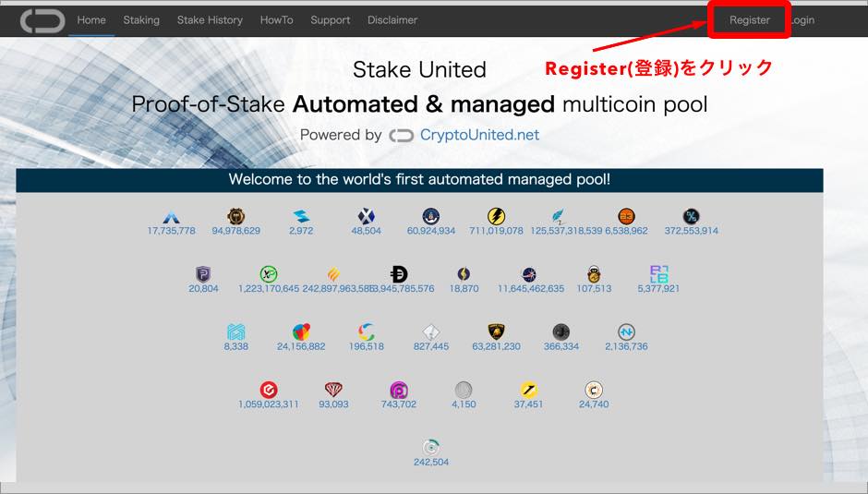Click the 18,870 balance text
The height and width of the screenshot is (494, 868).
464,288
